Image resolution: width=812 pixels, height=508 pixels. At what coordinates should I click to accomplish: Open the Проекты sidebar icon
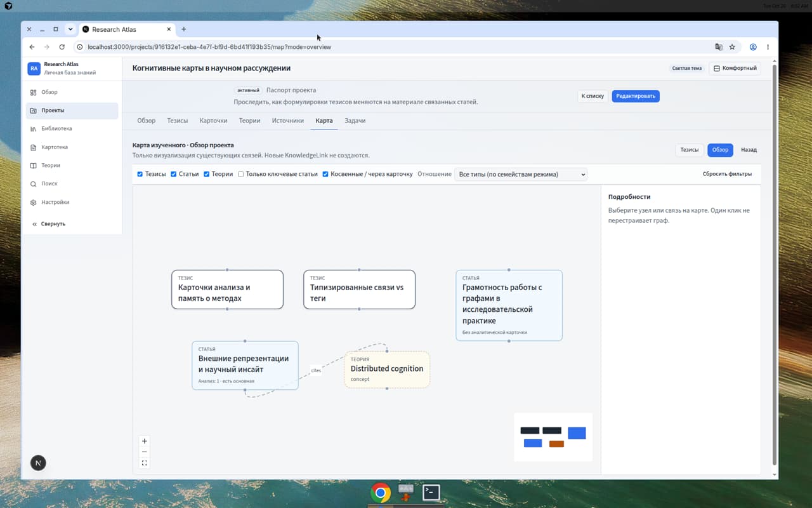pyautogui.click(x=34, y=110)
